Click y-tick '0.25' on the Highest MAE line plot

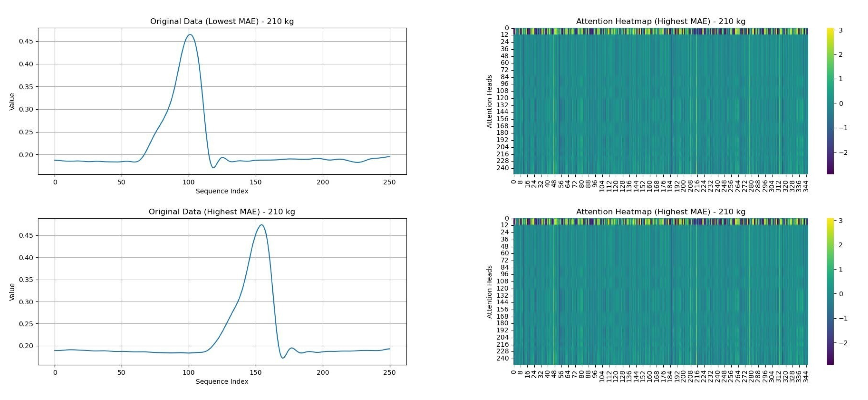26,324
